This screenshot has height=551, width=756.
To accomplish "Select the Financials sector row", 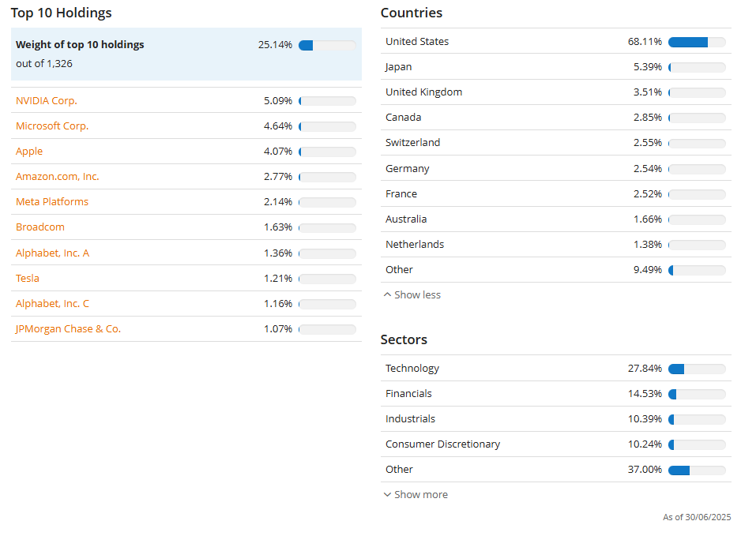I will click(556, 393).
